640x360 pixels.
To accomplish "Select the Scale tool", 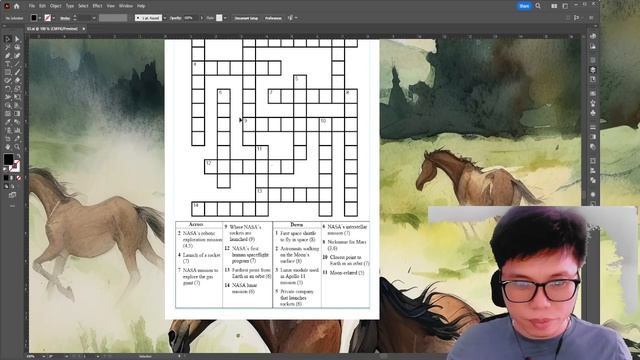I will 17,89.
